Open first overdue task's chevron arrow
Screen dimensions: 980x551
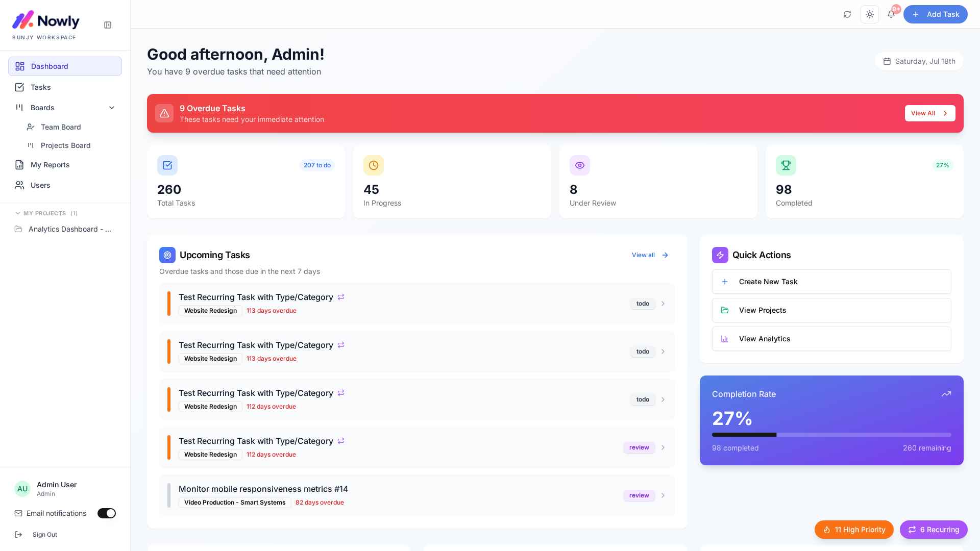point(663,304)
